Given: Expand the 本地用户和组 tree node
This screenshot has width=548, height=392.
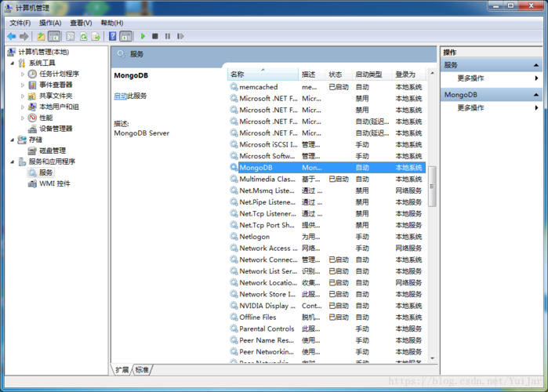Looking at the screenshot, I should [23, 107].
